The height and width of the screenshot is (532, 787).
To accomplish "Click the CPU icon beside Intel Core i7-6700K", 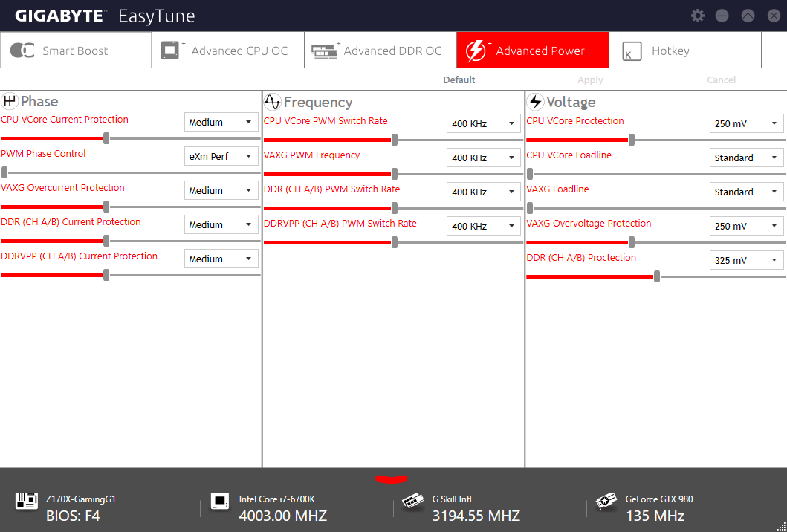I will click(x=220, y=502).
